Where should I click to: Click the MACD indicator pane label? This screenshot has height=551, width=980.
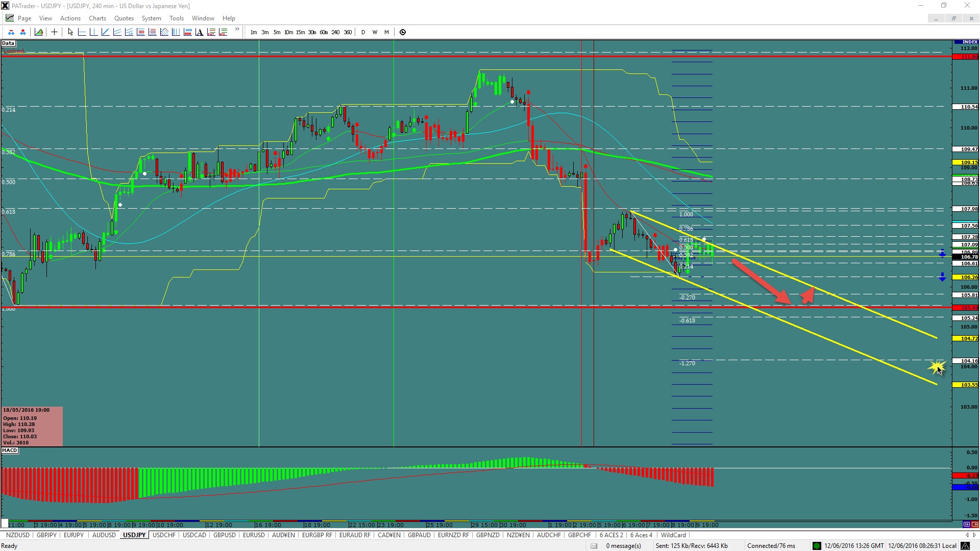(x=10, y=450)
